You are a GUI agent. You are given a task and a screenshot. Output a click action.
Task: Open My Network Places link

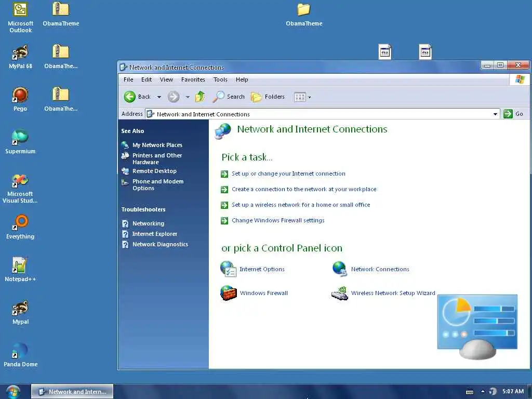tap(157, 145)
